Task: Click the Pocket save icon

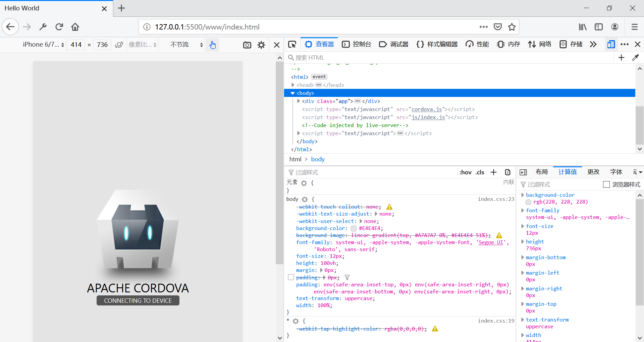Action: pyautogui.click(x=498, y=27)
